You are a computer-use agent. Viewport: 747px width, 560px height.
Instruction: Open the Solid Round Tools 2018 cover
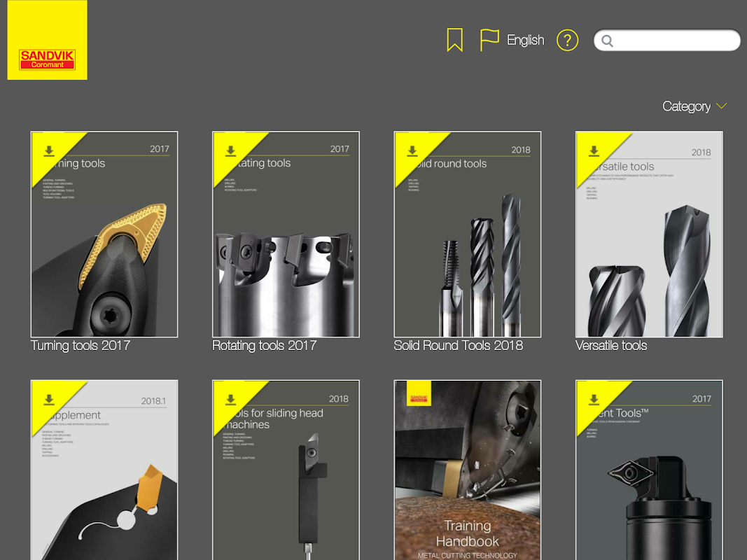coord(468,234)
